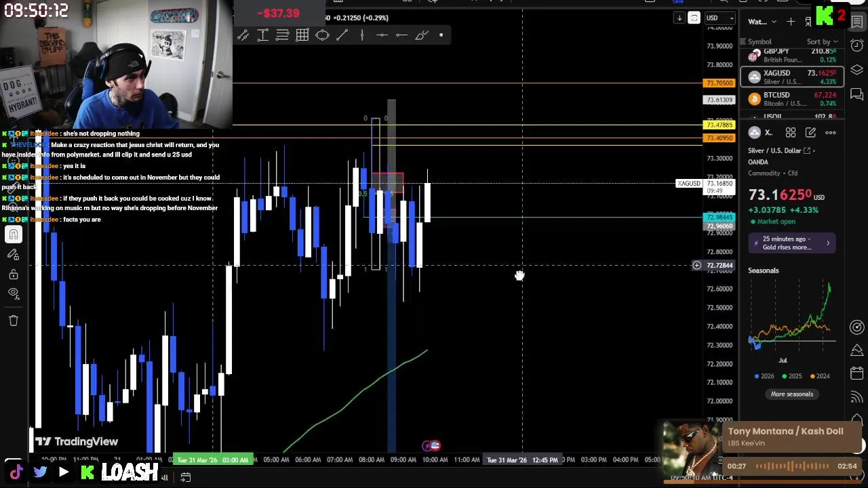Viewport: 868px width, 488px height.
Task: Select the ellipse shape tool in favorites toolbar
Action: [322, 35]
